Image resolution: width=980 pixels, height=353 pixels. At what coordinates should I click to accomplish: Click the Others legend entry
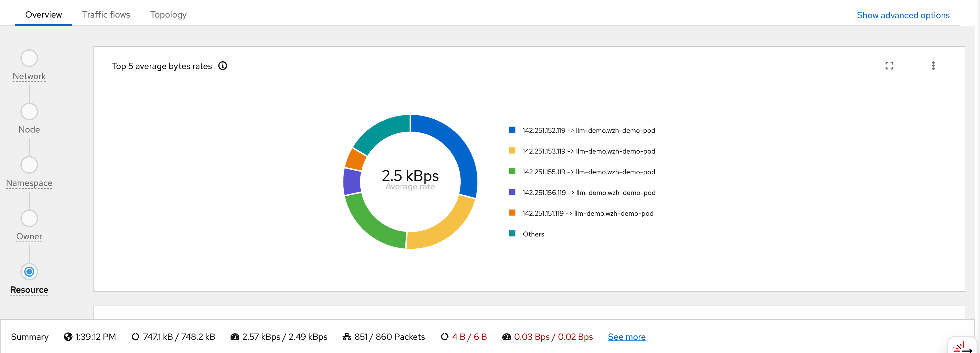pyautogui.click(x=533, y=234)
